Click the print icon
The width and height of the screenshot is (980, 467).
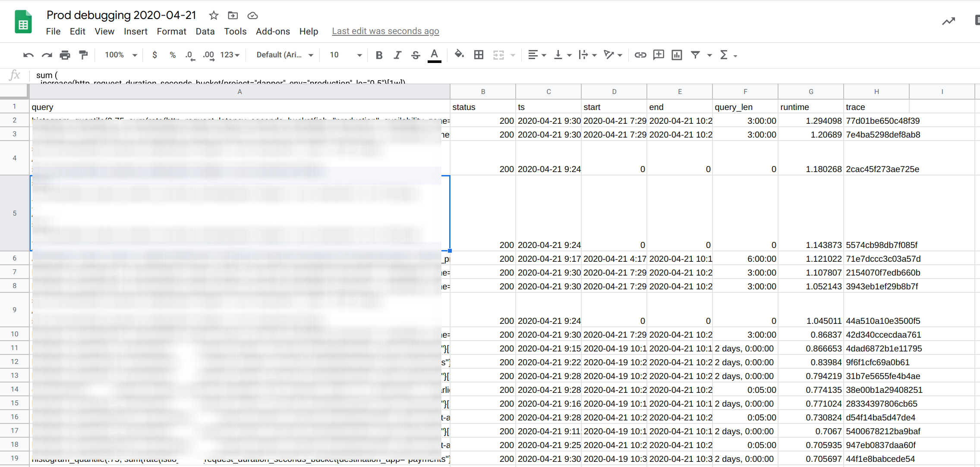pyautogui.click(x=65, y=55)
